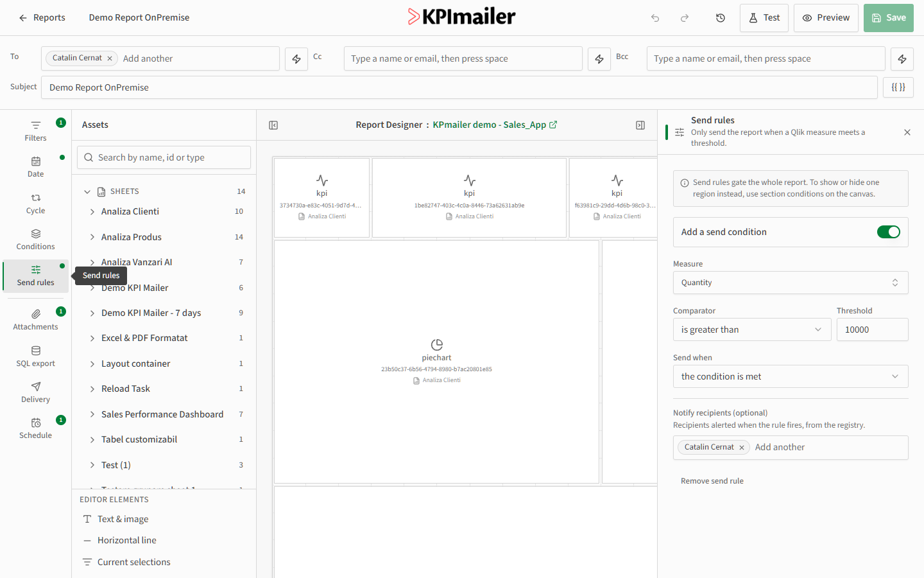924x578 pixels.
Task: Click the Send rules panel sliders icon
Action: tap(680, 132)
